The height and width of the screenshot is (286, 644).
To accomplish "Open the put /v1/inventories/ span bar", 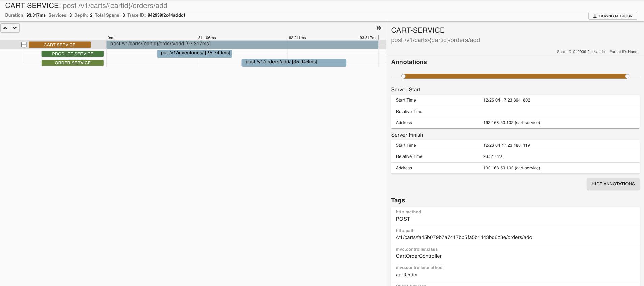I will click(x=194, y=53).
